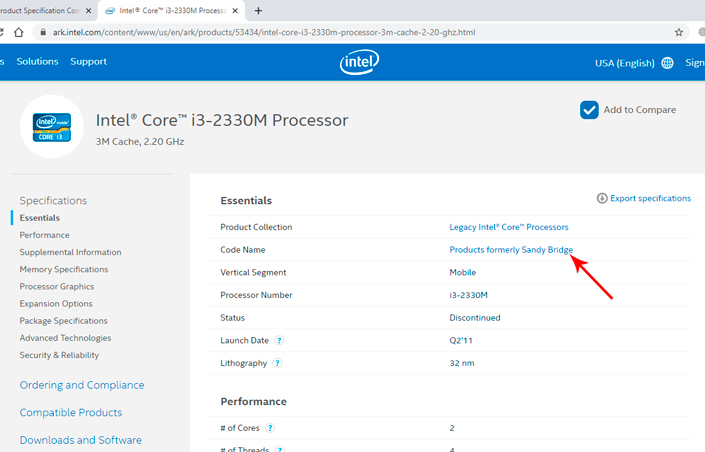705x452 pixels.
Task: Go to Security & Reliability section
Action: [59, 355]
